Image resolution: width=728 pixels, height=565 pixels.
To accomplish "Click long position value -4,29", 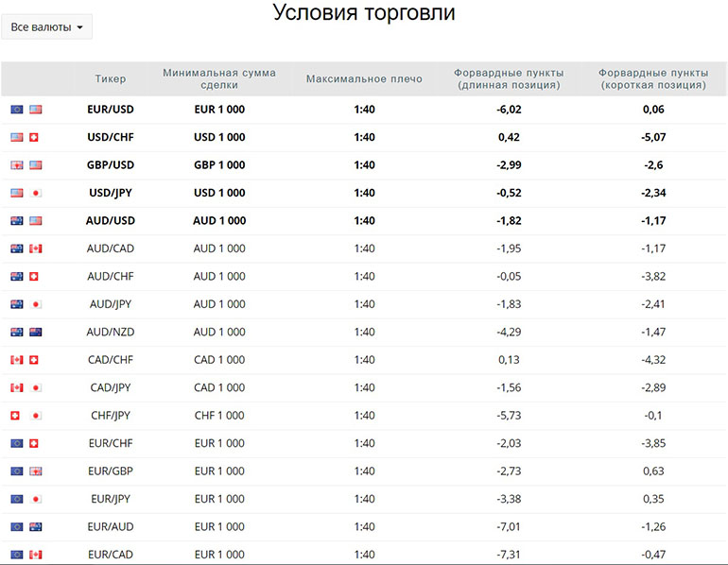I will [509, 333].
